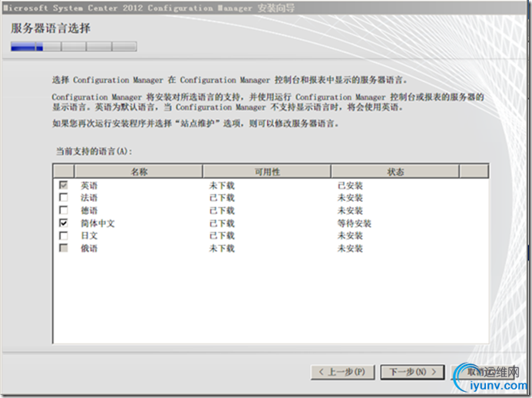This screenshot has height=398, width=532.
Task: Select the 英语 row name
Action: [89, 186]
